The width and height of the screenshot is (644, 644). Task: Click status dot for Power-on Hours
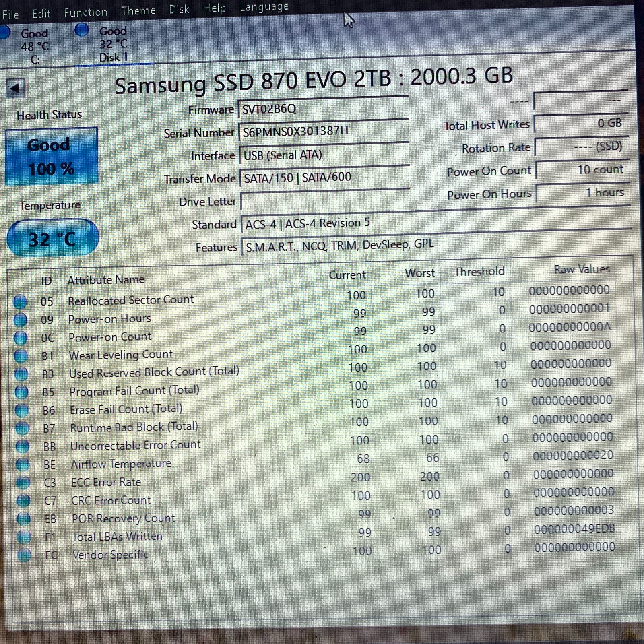[x=21, y=320]
